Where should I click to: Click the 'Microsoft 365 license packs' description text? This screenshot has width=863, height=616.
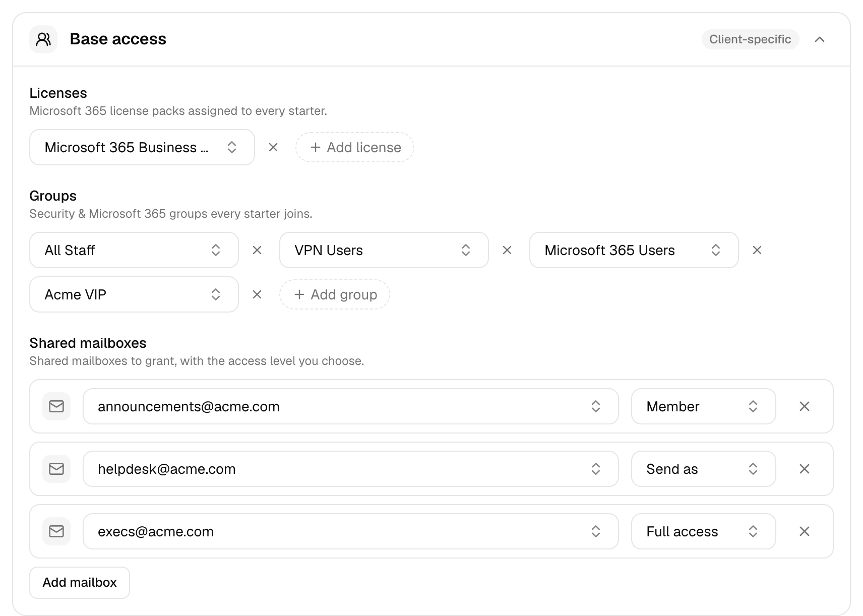coord(178,111)
